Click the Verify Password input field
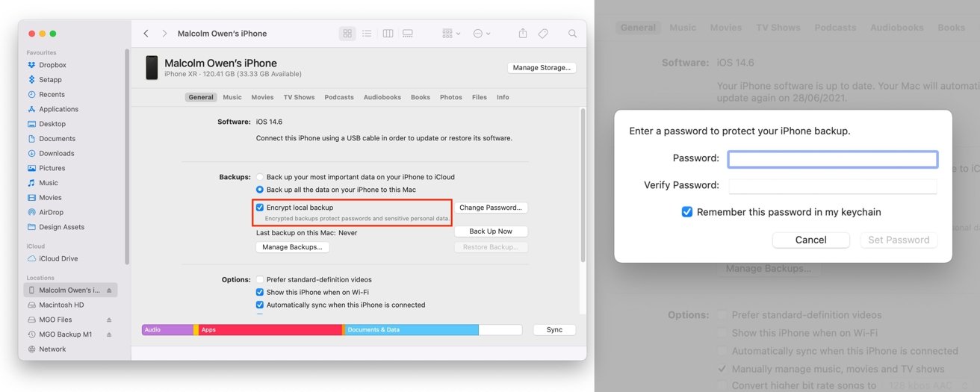980x392 pixels. coord(832,186)
